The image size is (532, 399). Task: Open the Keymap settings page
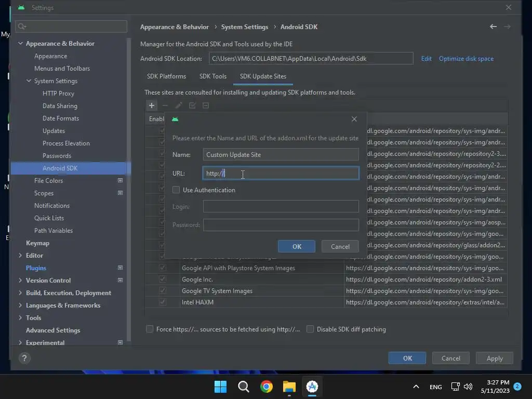(37, 243)
